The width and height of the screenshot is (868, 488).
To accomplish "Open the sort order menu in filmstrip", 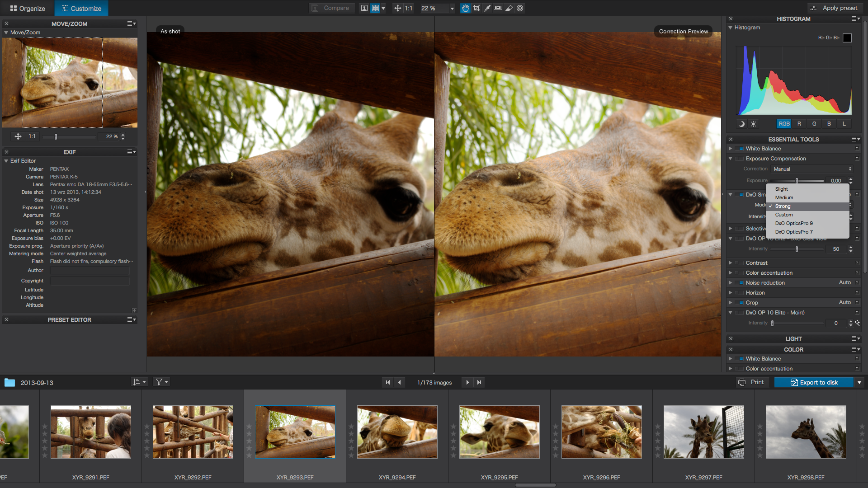I will [139, 382].
